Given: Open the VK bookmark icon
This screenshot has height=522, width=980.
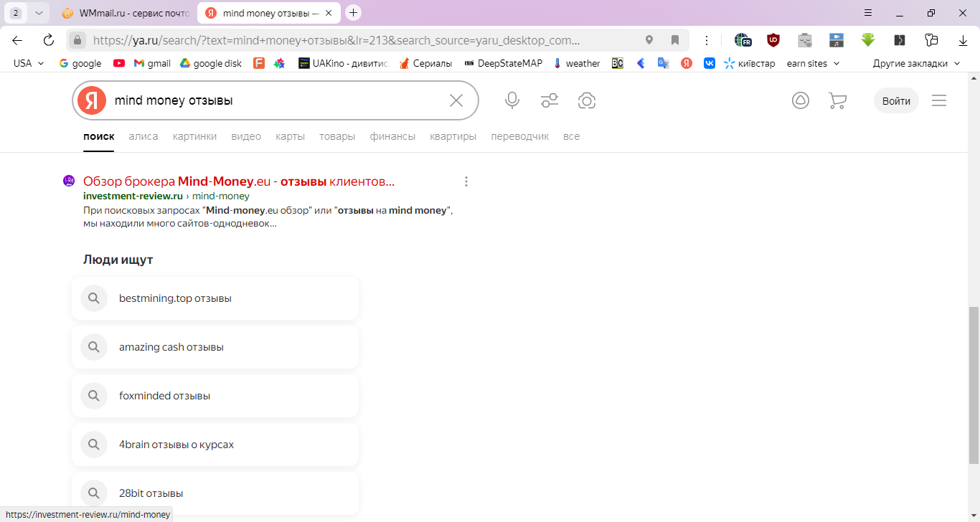Looking at the screenshot, I should point(710,63).
